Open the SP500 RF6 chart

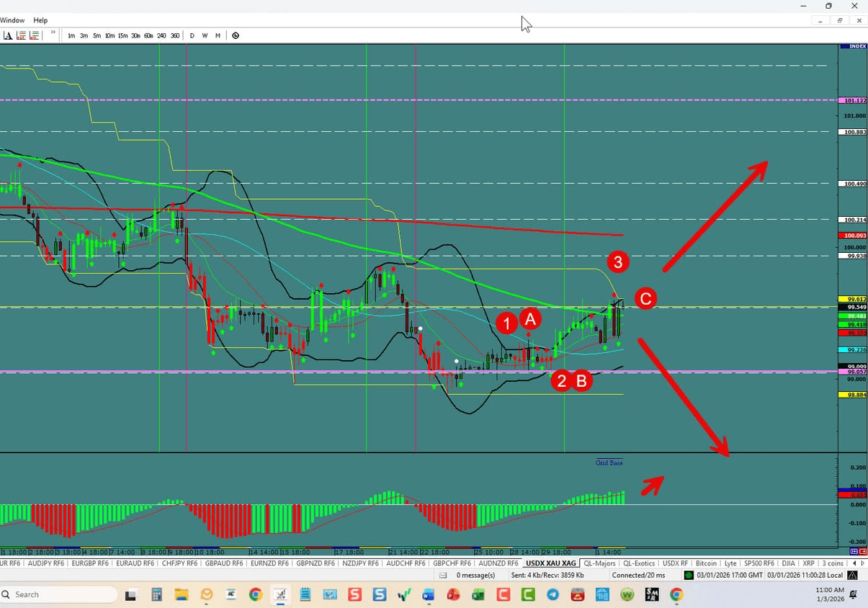coord(759,563)
